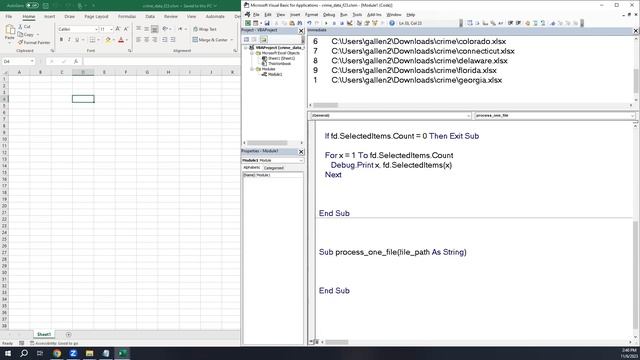The image size is (640, 360).
Task: Open the (General) object dropdown
Action: 468,116
